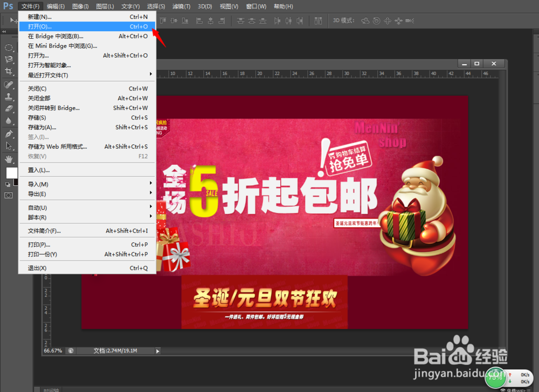Click the black background color swatch
This screenshot has height=392, width=539.
tap(16, 183)
